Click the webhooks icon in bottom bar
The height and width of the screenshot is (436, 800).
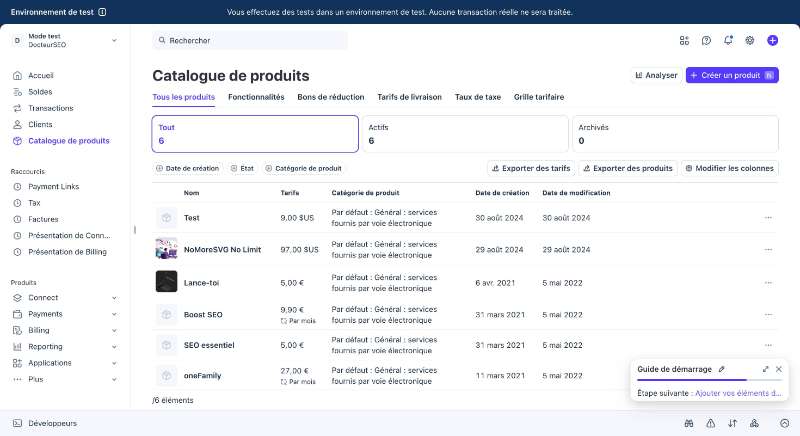point(754,423)
